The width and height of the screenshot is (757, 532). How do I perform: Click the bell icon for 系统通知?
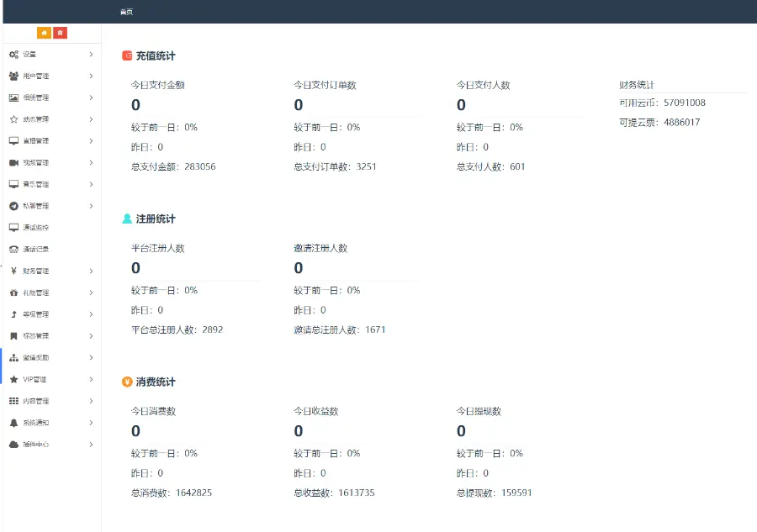tap(13, 423)
